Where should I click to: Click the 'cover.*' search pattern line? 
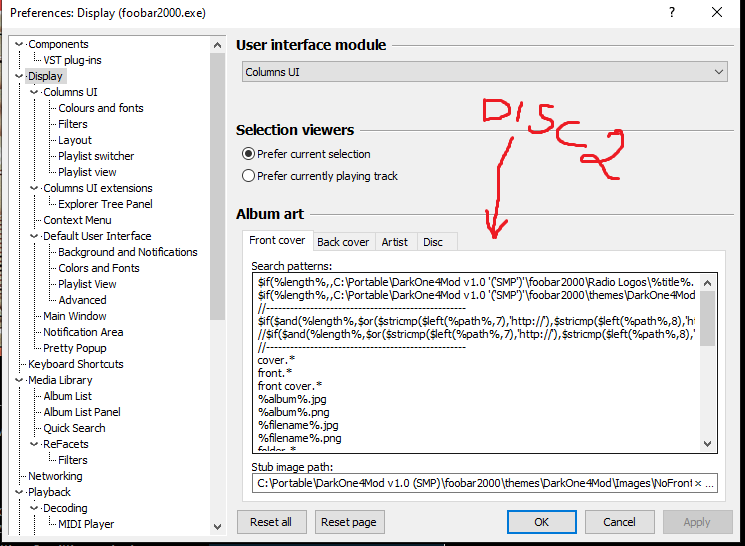pyautogui.click(x=277, y=360)
